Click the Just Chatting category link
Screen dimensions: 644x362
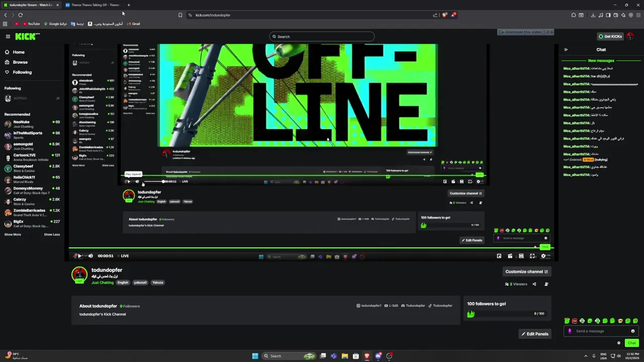[x=103, y=283]
